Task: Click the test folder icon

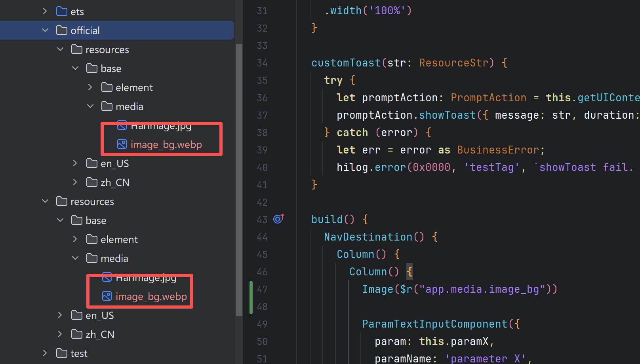Action: click(x=62, y=353)
